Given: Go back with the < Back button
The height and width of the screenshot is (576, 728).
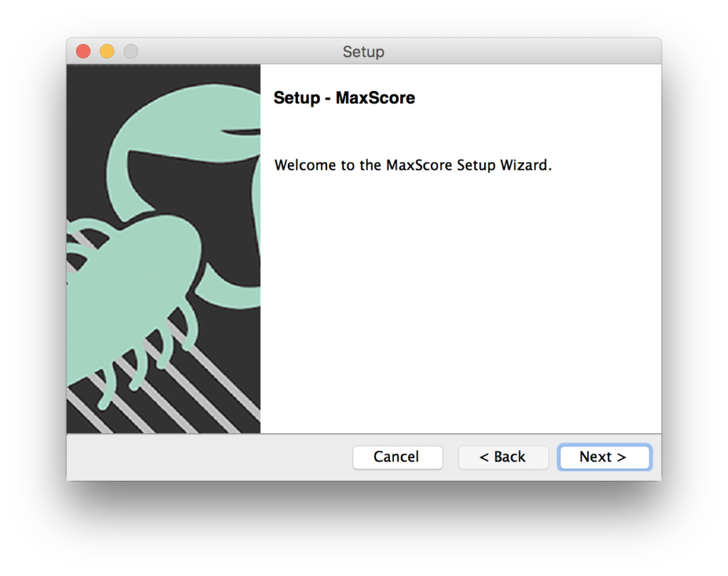Looking at the screenshot, I should coord(503,457).
